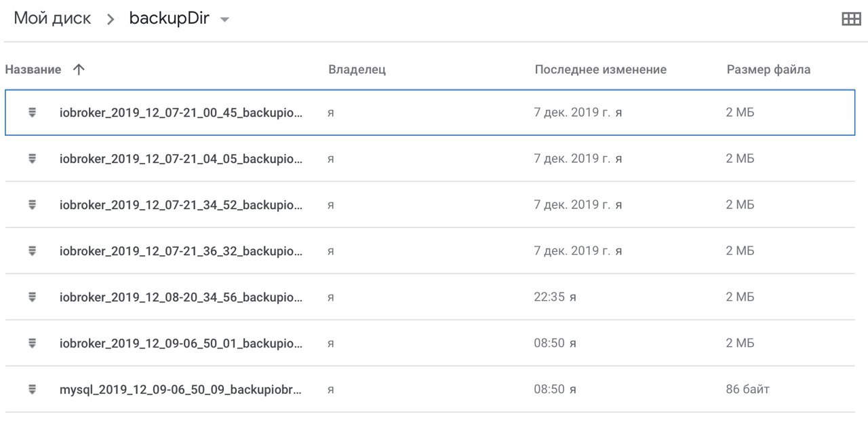
Task: Click file icon of iobroker_2019_12_09-06_50_01 backup
Action: pyautogui.click(x=32, y=343)
